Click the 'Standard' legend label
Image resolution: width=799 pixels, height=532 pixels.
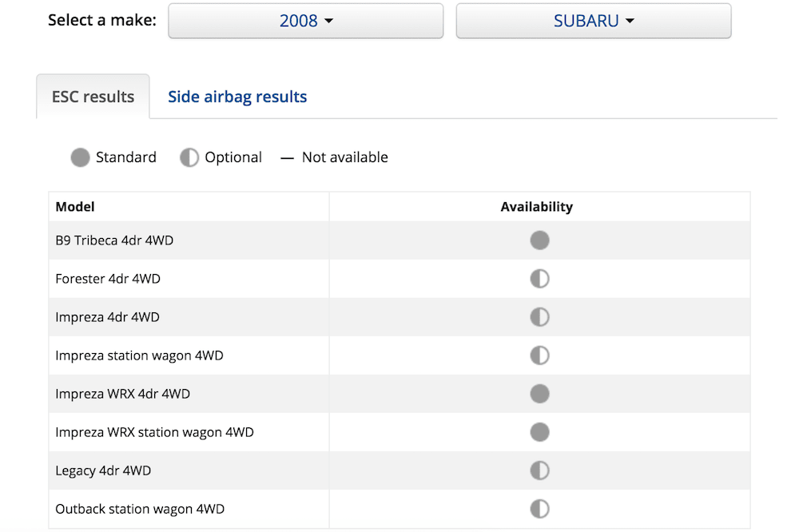126,157
